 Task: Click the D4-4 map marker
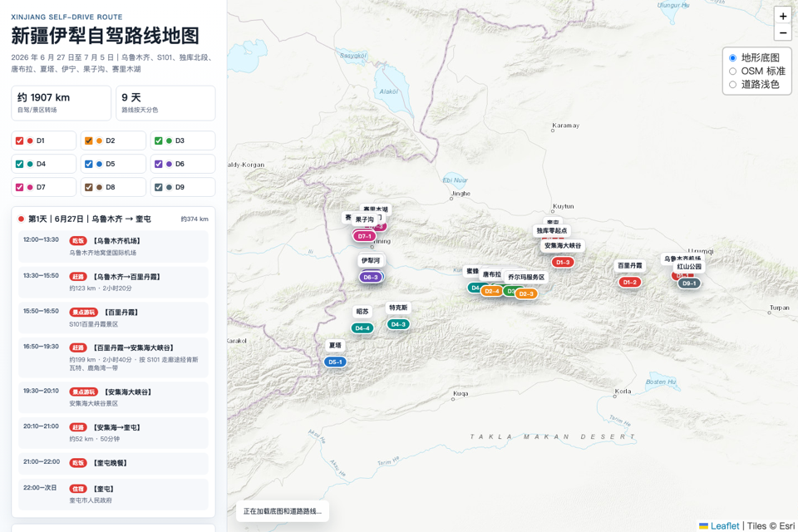tap(362, 328)
